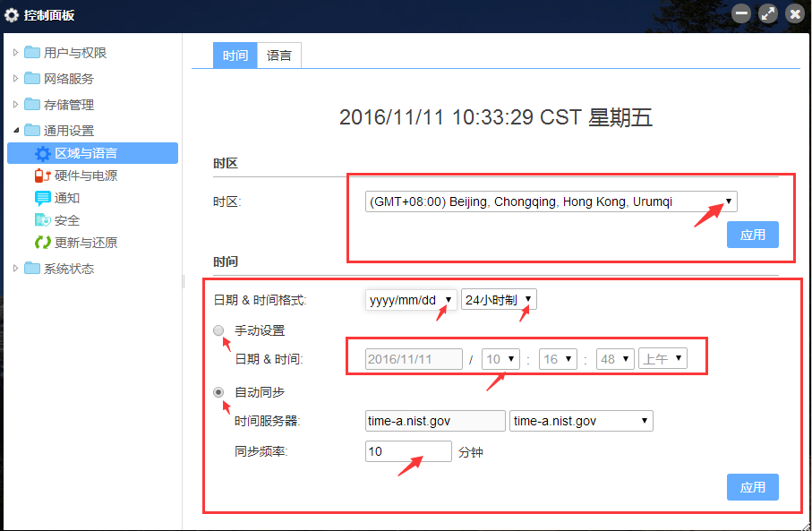Viewport: 812px width, 531px height.
Task: Click the 用户与权限 folder icon
Action: (x=32, y=52)
